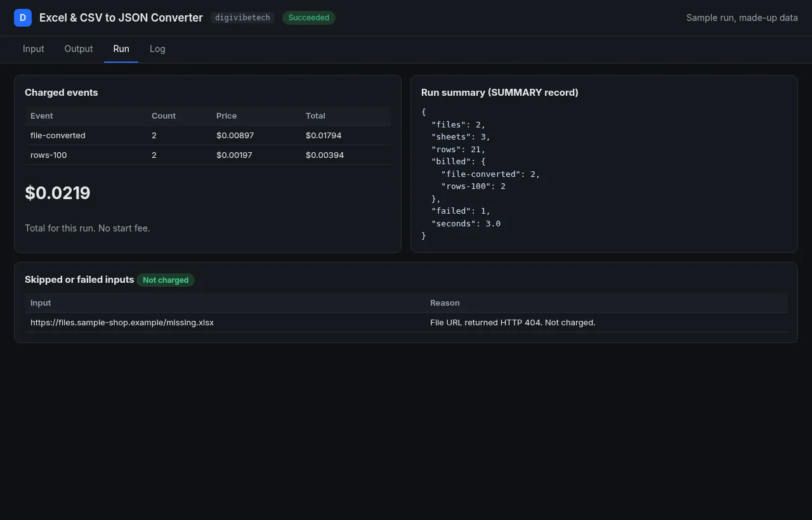Click the Event column header
Viewport: 812px width, 520px height.
pyautogui.click(x=42, y=116)
